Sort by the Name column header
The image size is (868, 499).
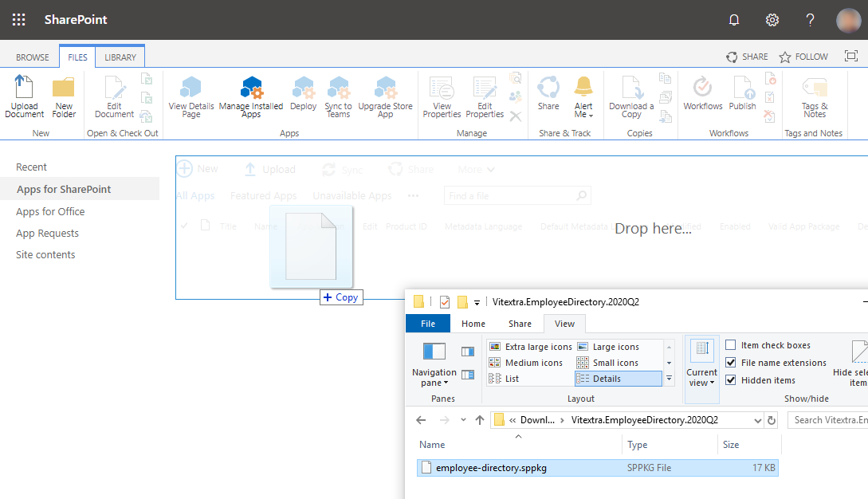[432, 444]
